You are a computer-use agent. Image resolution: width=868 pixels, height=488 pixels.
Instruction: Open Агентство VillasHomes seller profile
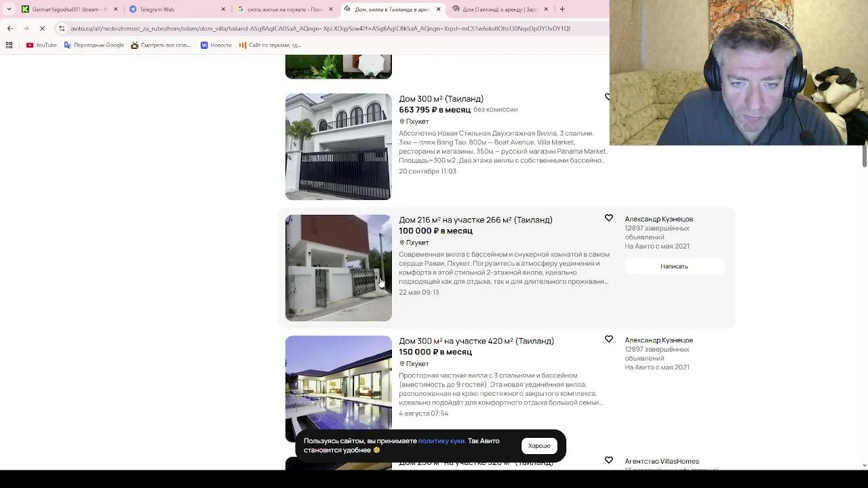(x=661, y=462)
